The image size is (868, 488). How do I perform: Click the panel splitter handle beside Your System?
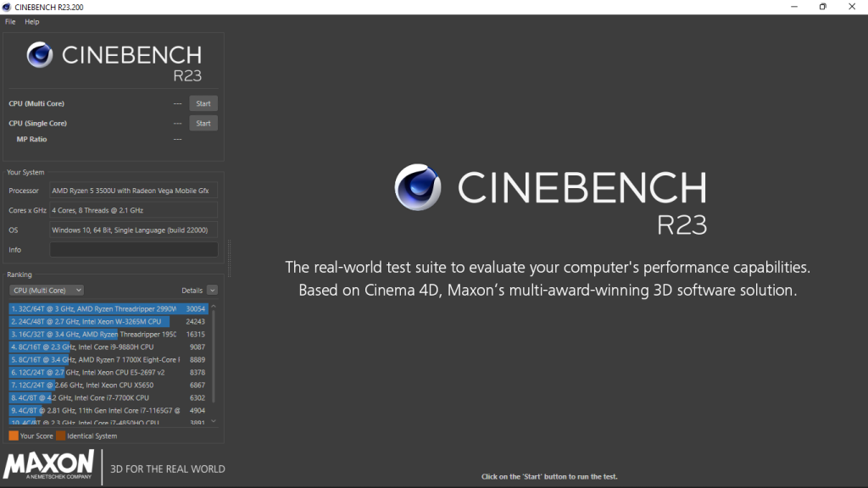pyautogui.click(x=229, y=258)
